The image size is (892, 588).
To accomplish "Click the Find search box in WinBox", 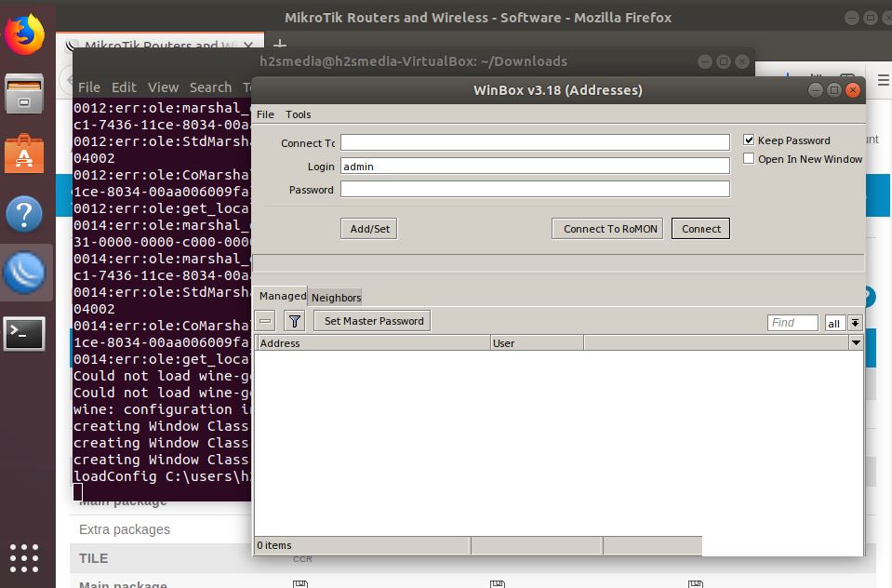I will (793, 323).
